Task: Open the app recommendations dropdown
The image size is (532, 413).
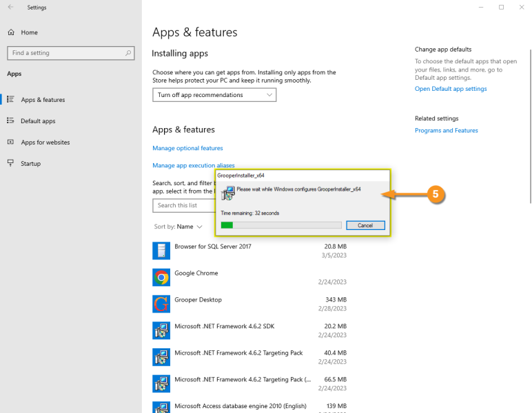Action: [x=214, y=95]
